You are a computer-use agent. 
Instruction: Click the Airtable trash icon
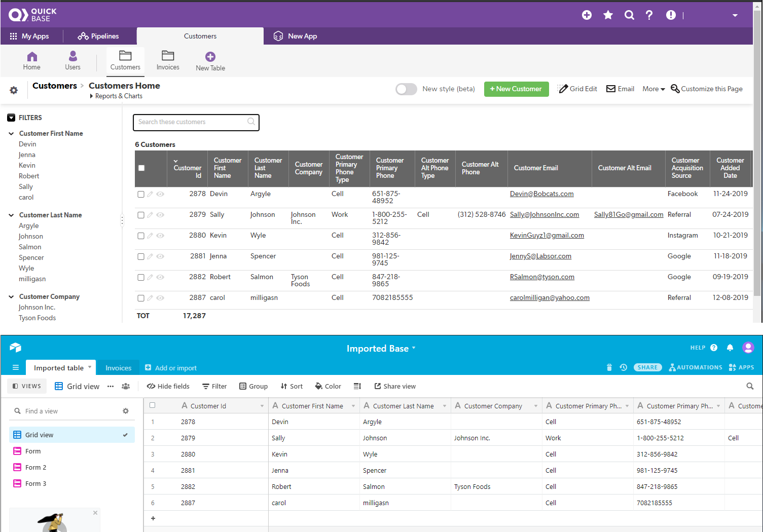tap(609, 367)
